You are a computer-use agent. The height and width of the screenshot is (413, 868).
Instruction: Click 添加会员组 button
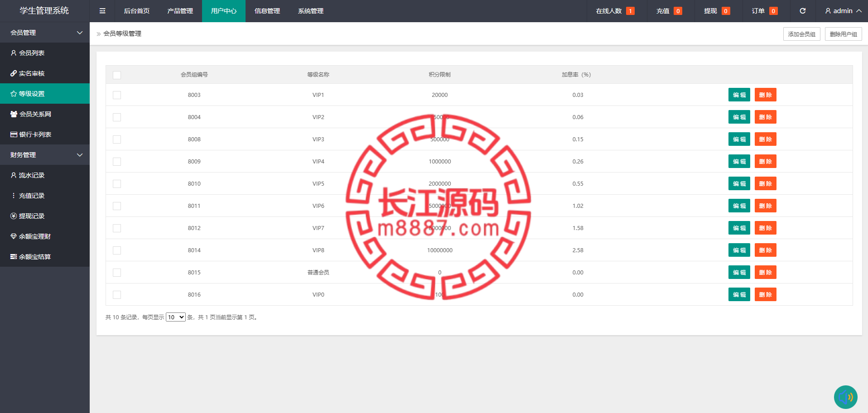point(802,34)
